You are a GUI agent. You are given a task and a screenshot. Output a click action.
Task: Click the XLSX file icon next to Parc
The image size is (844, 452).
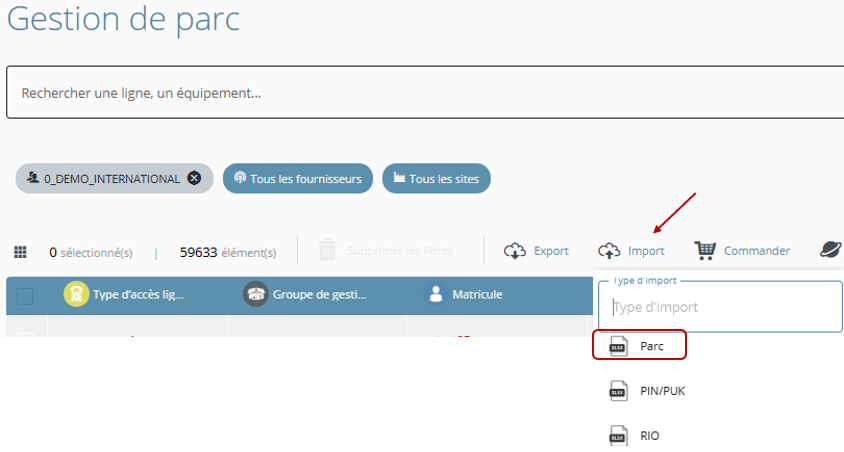click(618, 346)
